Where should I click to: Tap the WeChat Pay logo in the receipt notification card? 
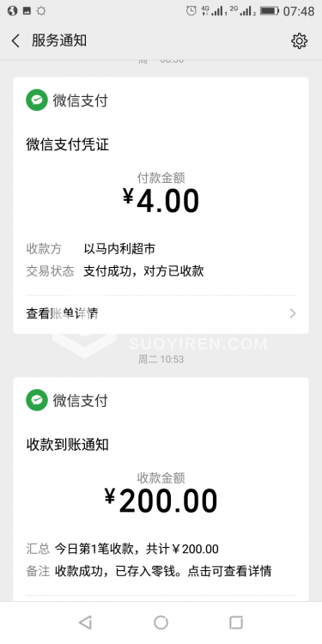[37, 400]
